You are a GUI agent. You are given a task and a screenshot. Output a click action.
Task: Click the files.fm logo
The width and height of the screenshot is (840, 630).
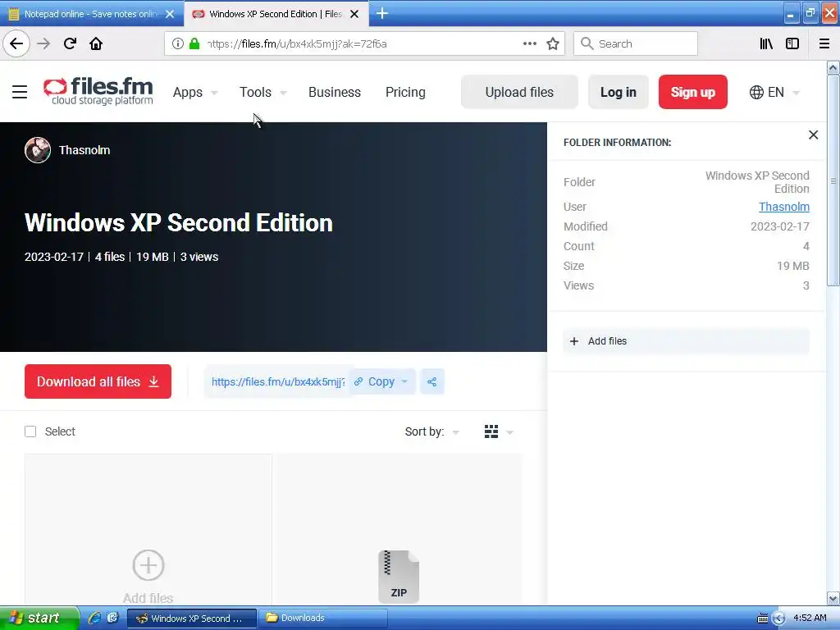click(x=98, y=91)
